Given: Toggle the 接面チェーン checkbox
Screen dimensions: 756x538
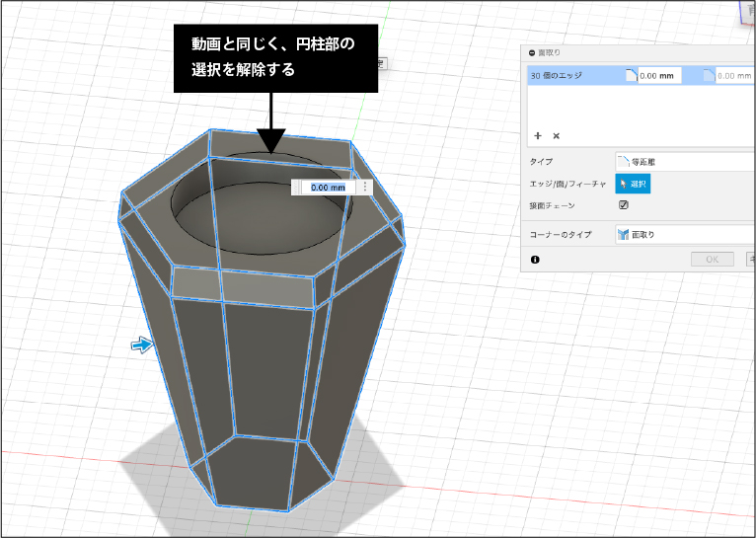Looking at the screenshot, I should pyautogui.click(x=623, y=205).
